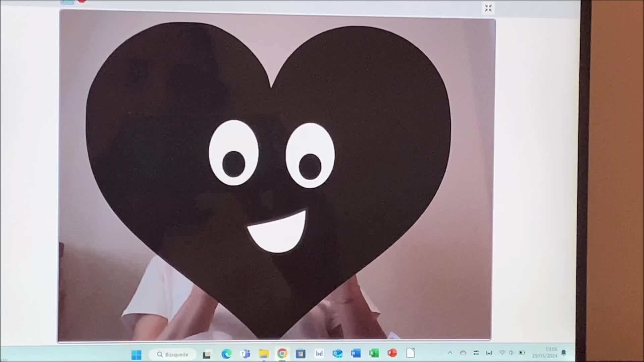Image resolution: width=644 pixels, height=362 pixels.
Task: Open Task View from the taskbar
Action: tap(207, 354)
